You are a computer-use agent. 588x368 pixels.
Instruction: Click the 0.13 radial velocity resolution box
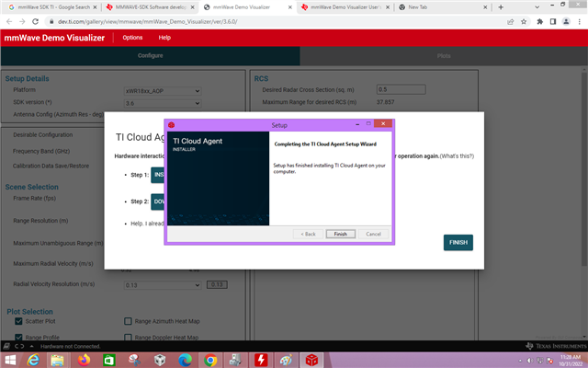[x=217, y=284]
